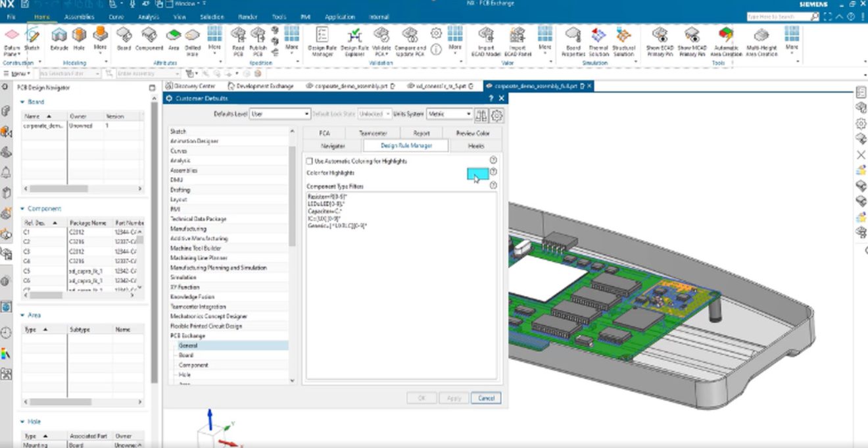Enable Use Automatic Coloring for Highlights

pyautogui.click(x=309, y=160)
